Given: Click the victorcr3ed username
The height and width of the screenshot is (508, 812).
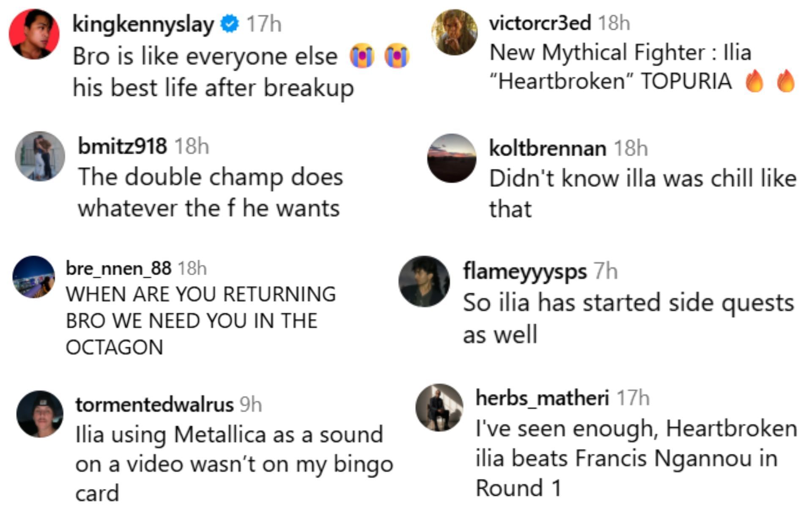Looking at the screenshot, I should (x=540, y=22).
